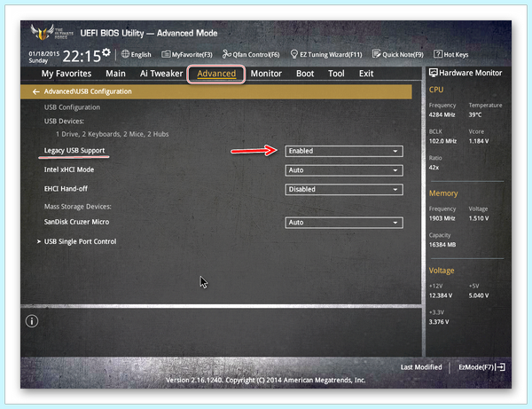The image size is (532, 409).
Task: Select the Legacy USB Support label
Action: (x=74, y=151)
